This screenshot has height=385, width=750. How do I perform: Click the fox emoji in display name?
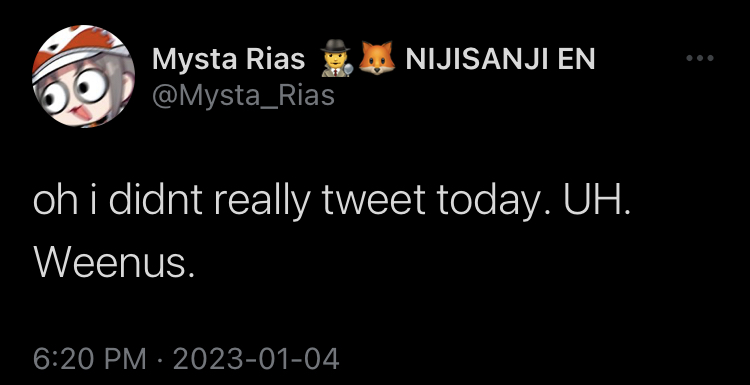click(377, 58)
